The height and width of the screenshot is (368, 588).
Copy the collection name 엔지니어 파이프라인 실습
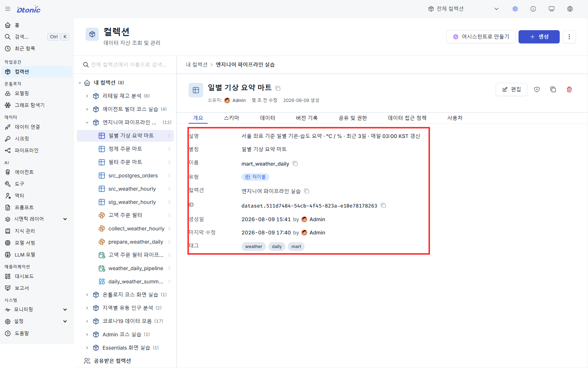coord(306,191)
